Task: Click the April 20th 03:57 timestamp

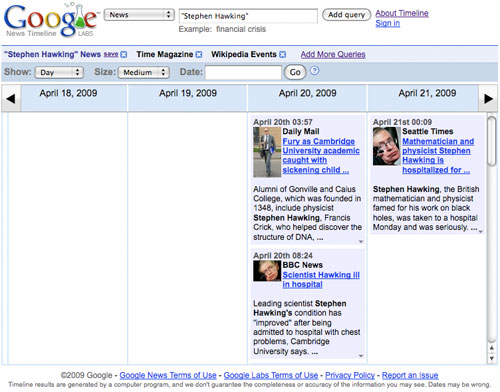Action: coord(283,122)
